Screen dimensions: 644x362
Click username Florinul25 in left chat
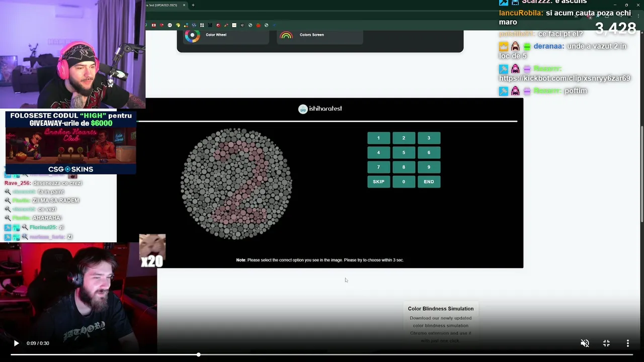[x=43, y=228]
